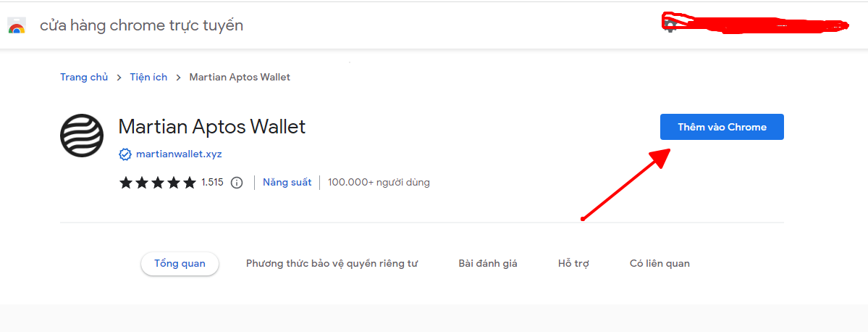
Task: Open the Hỗ trợ tab
Action: [573, 264]
